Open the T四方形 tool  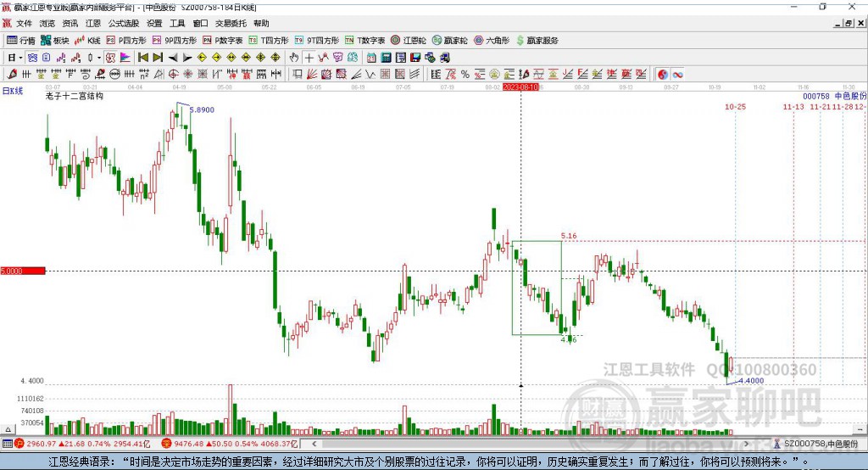click(x=269, y=41)
